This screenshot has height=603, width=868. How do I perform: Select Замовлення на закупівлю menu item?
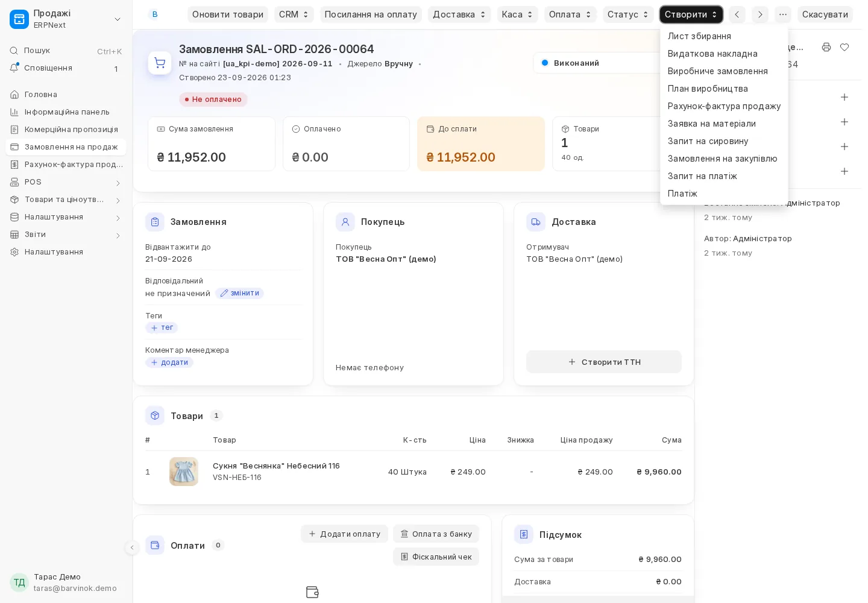pyautogui.click(x=724, y=159)
